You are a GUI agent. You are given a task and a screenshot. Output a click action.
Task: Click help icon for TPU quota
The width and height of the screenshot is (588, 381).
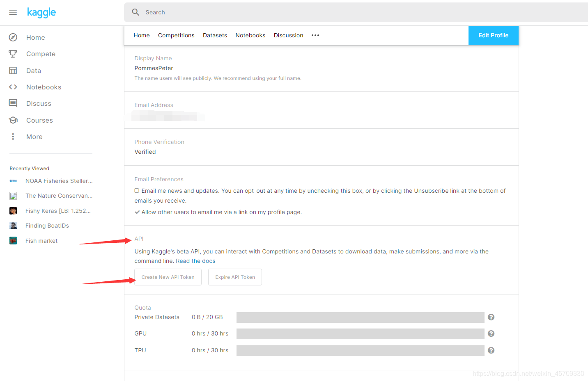pyautogui.click(x=491, y=350)
